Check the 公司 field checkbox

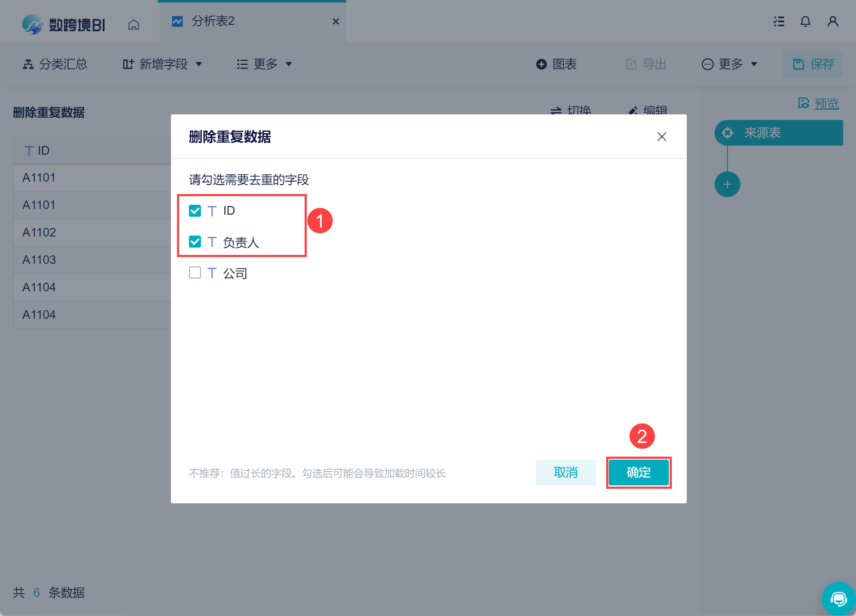pos(195,272)
